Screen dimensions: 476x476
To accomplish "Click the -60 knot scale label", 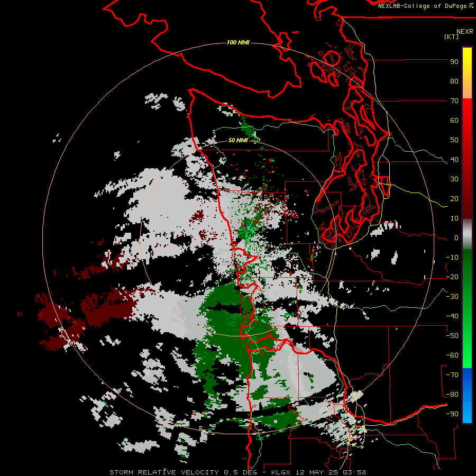I will coord(452,355).
